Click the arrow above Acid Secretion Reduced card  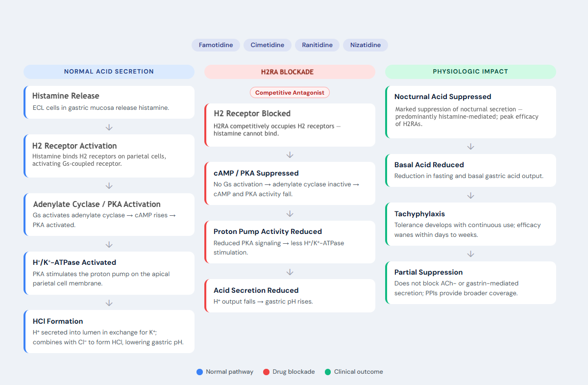click(x=290, y=272)
